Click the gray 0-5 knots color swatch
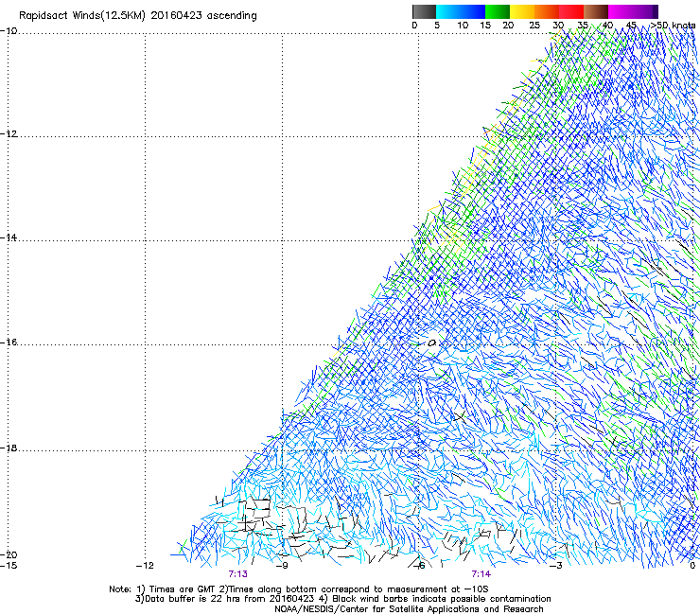This screenshot has width=700, height=615. pyautogui.click(x=424, y=11)
